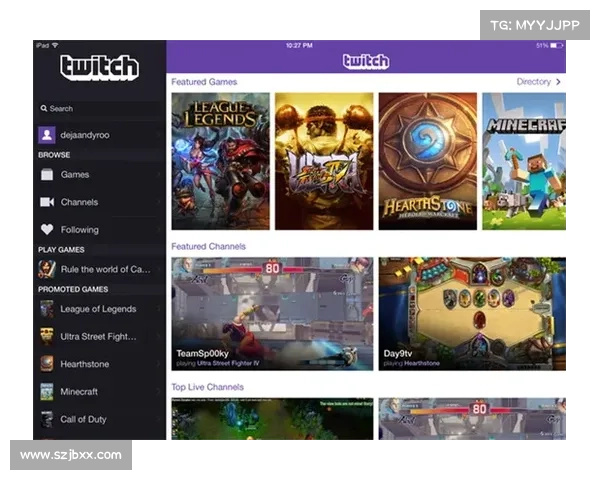Expand the chevron on Following row

click(x=158, y=230)
